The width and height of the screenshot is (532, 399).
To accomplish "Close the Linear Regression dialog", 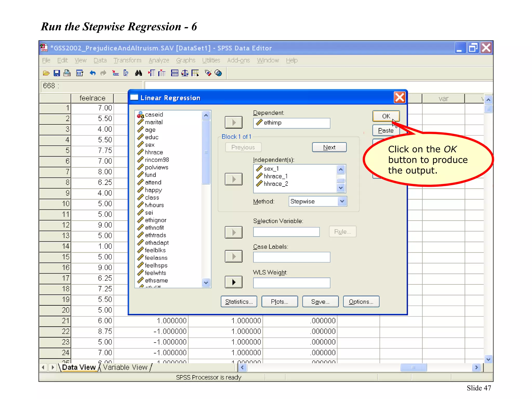I will (400, 98).
